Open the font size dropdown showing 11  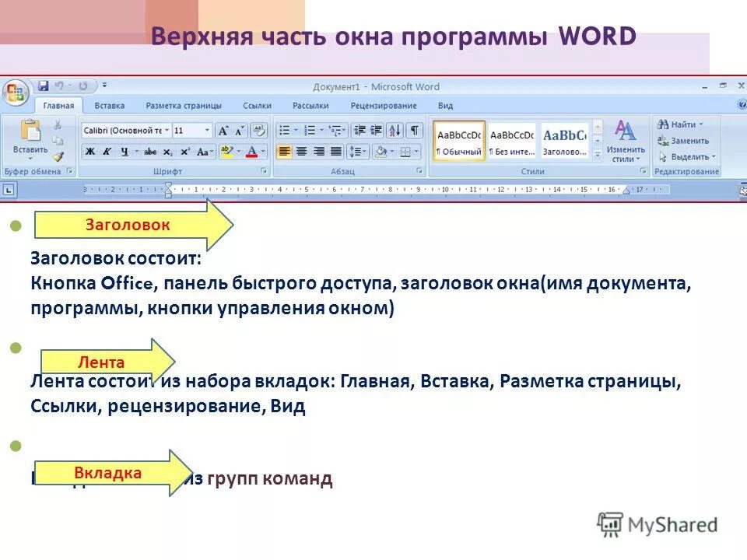point(207,129)
